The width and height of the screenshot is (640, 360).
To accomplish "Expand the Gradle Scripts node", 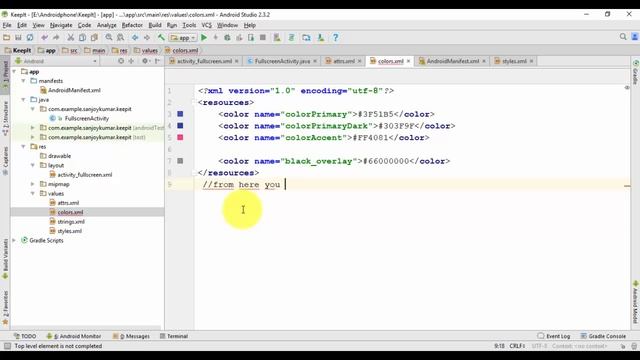I will tap(15, 240).
